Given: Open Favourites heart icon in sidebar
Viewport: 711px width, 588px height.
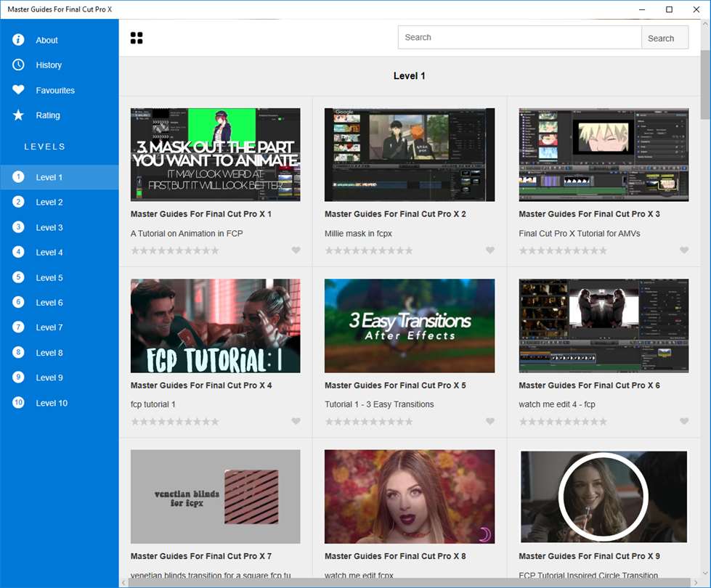Looking at the screenshot, I should (18, 90).
